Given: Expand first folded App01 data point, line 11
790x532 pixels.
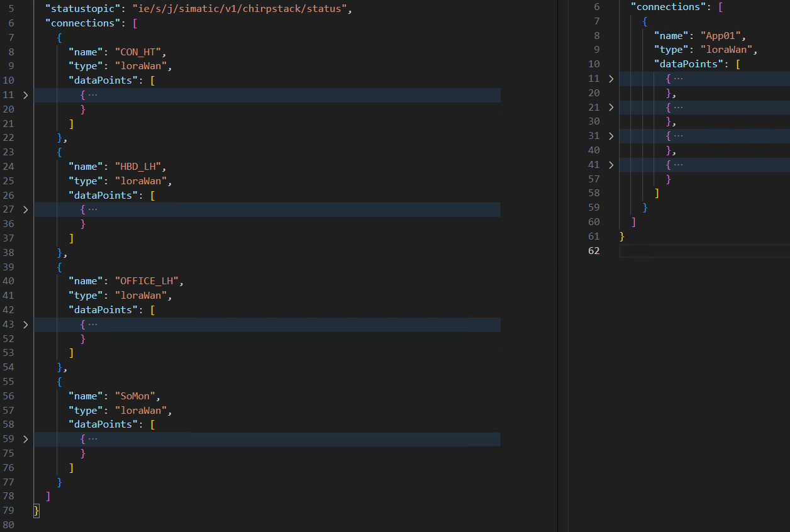Looking at the screenshot, I should click(610, 79).
